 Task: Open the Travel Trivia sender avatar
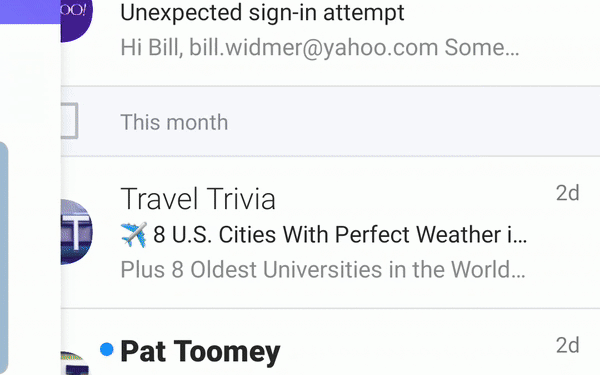pos(77,232)
